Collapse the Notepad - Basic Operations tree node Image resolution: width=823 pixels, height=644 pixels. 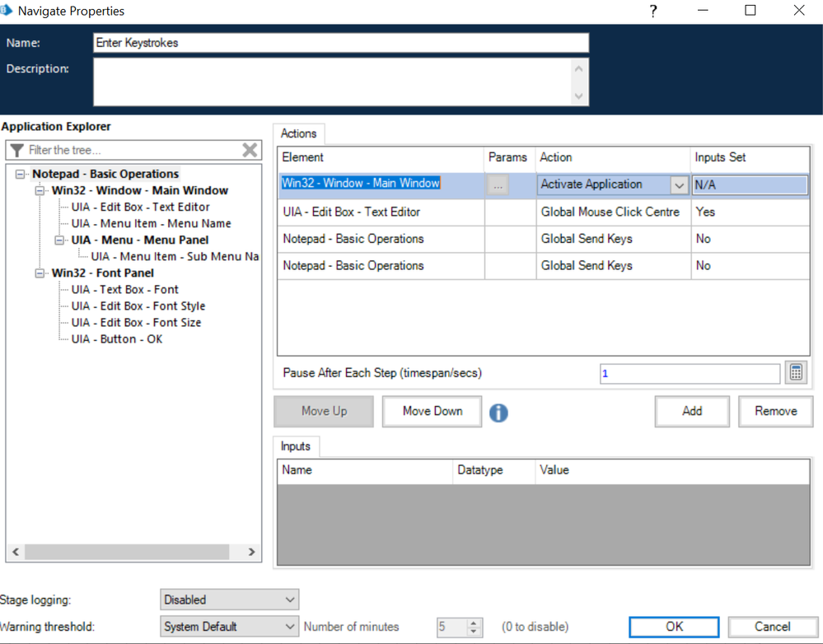coord(21,175)
